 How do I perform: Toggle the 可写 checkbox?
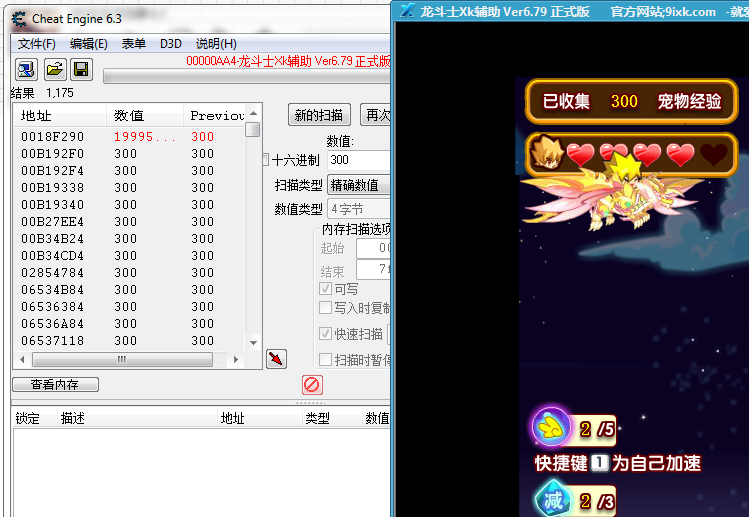coord(325,289)
